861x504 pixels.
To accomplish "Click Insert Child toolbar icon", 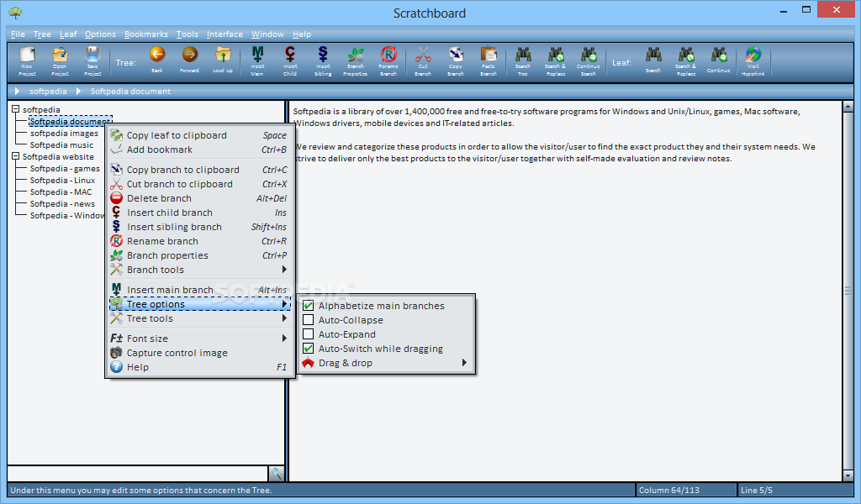I will [x=290, y=60].
